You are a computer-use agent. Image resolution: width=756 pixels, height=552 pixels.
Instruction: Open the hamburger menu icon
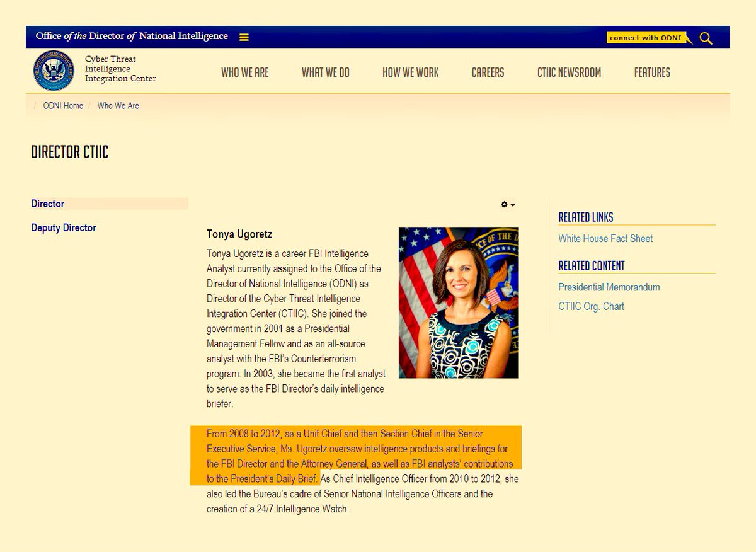tap(244, 37)
